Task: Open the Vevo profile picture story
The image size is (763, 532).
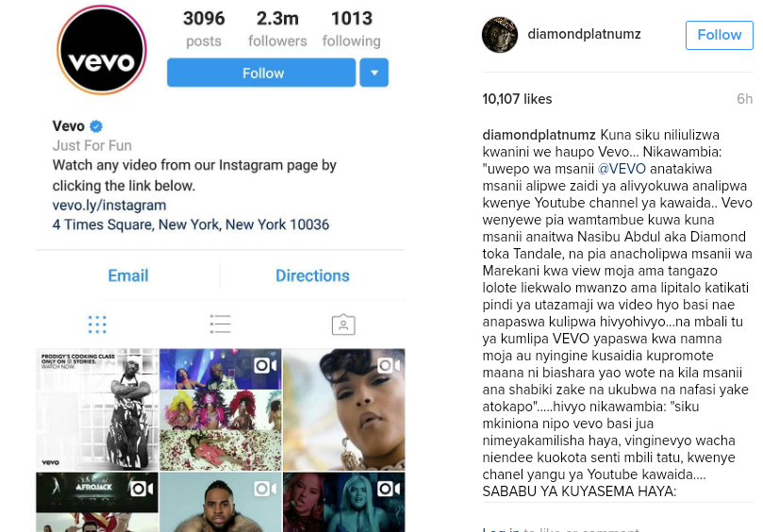Action: click(102, 50)
